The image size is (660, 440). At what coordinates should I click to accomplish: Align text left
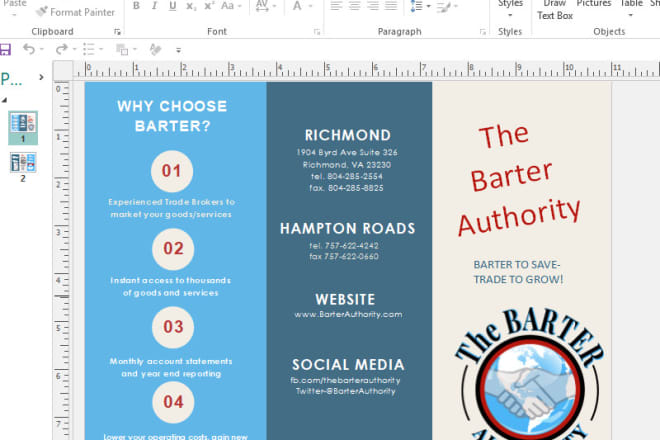coord(336,5)
